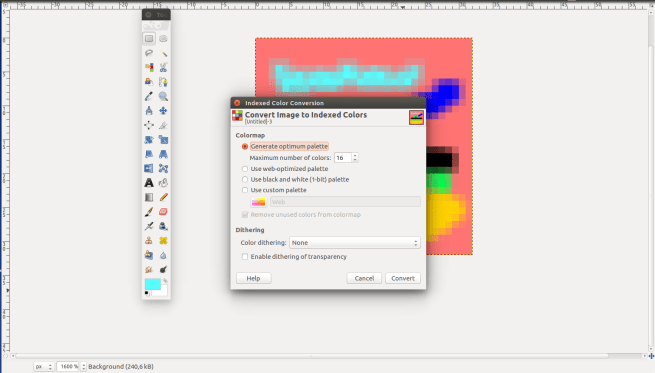The width and height of the screenshot is (655, 373).
Task: Enable dithering of transparency checkbox
Action: pos(294,256)
